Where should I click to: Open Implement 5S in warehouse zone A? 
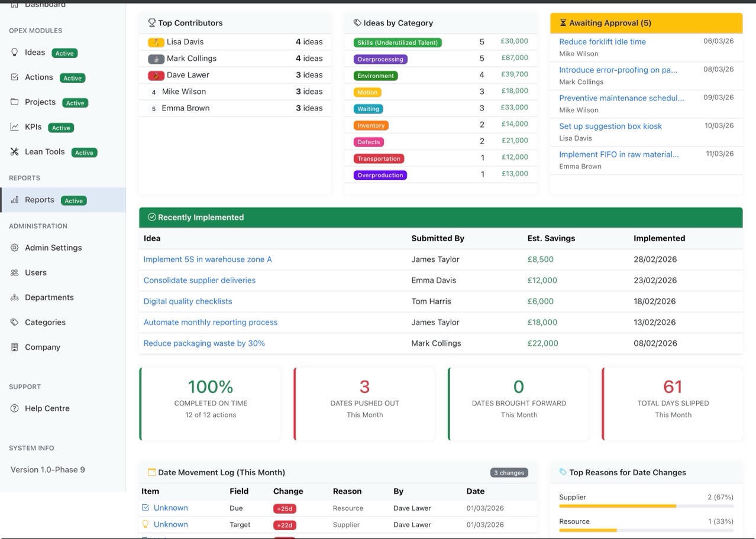pos(209,259)
